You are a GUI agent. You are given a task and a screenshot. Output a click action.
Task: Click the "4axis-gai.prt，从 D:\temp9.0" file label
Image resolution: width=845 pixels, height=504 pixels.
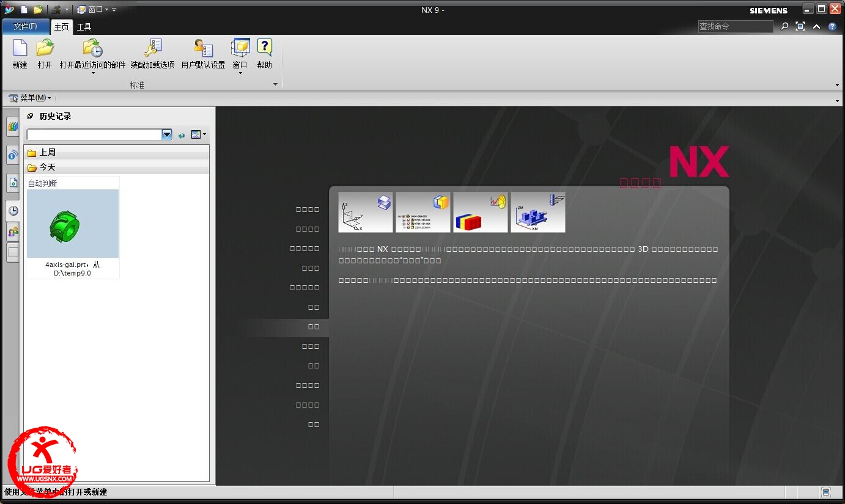coord(73,269)
